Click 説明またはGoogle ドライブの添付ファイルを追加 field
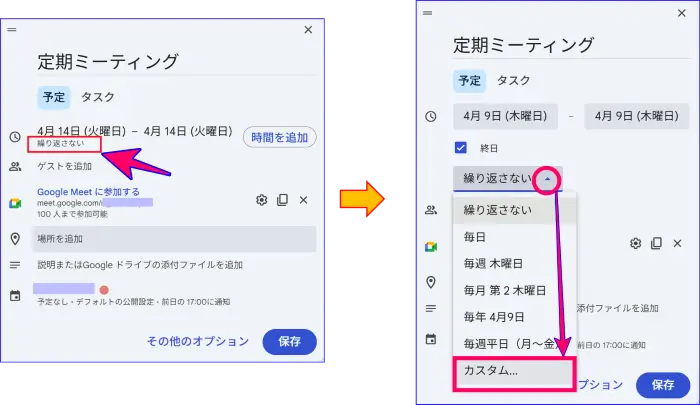 point(140,265)
